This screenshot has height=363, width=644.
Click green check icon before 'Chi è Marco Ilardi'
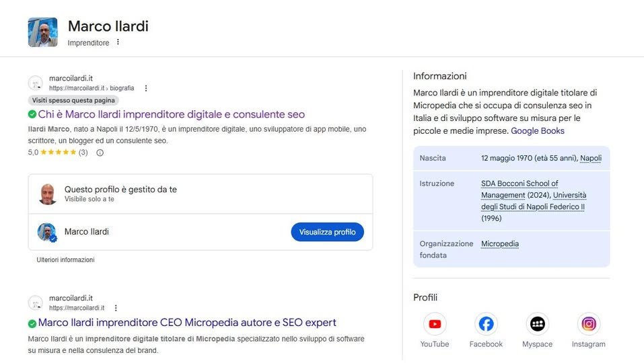click(x=32, y=114)
